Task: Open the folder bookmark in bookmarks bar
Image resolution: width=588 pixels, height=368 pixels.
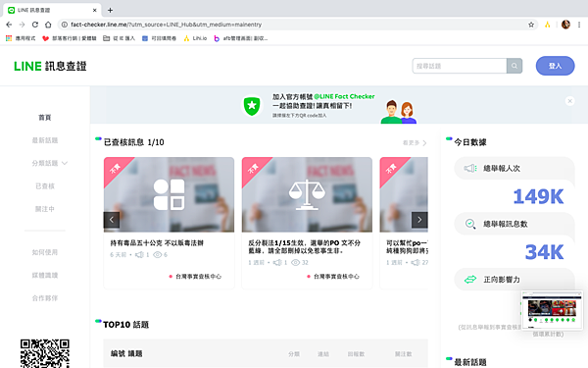Action: [119, 38]
